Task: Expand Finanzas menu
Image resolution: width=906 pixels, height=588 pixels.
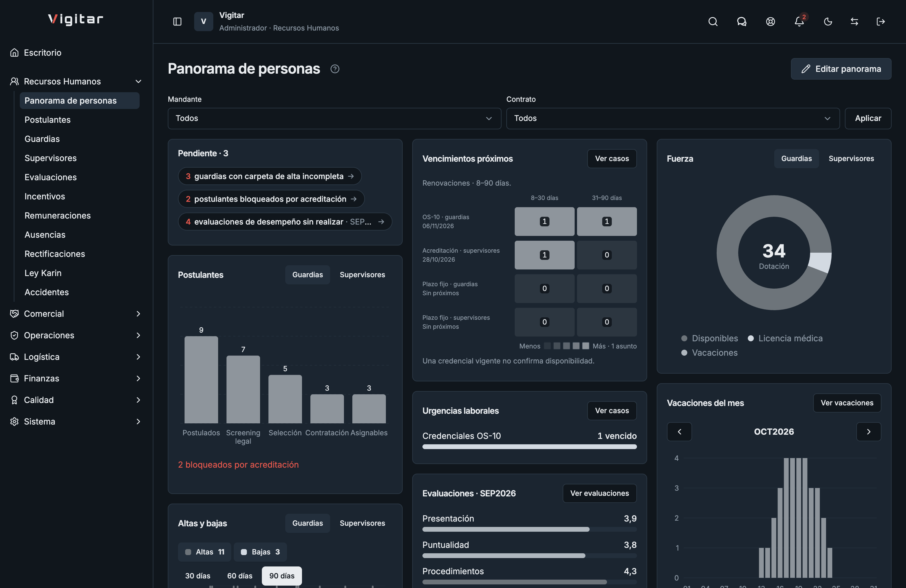Action: [76, 378]
